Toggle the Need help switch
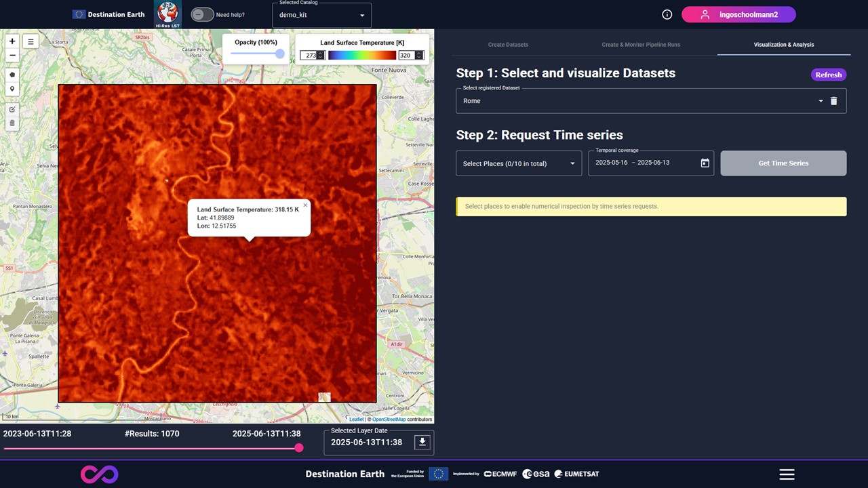Screen dimensions: 868x488 (x=201, y=14)
